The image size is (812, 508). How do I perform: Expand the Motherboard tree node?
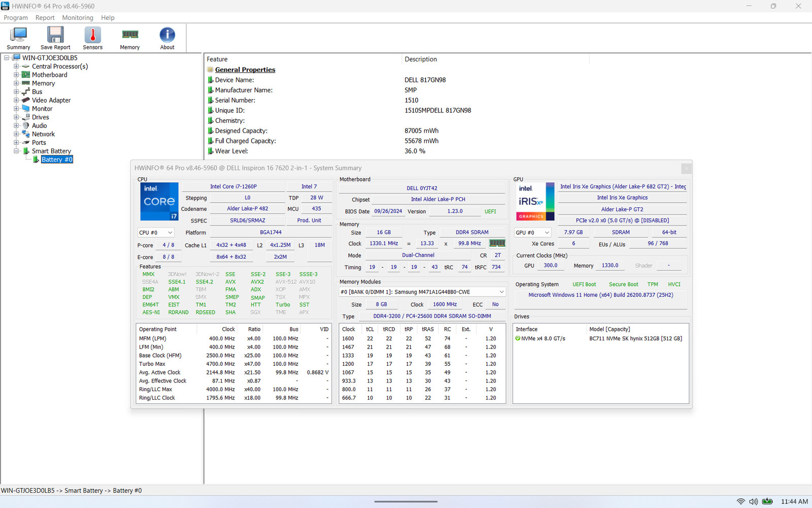(x=16, y=75)
